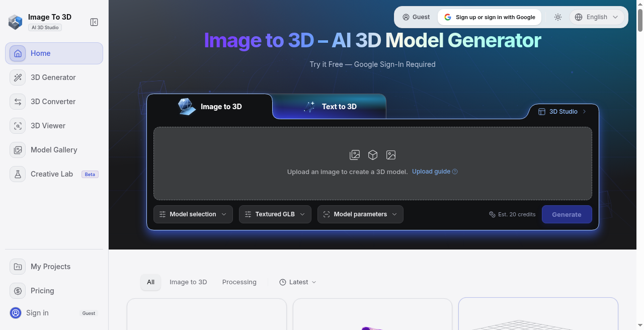Open Creative Lab from the sidebar
Image resolution: width=644 pixels, height=330 pixels.
tap(54, 174)
